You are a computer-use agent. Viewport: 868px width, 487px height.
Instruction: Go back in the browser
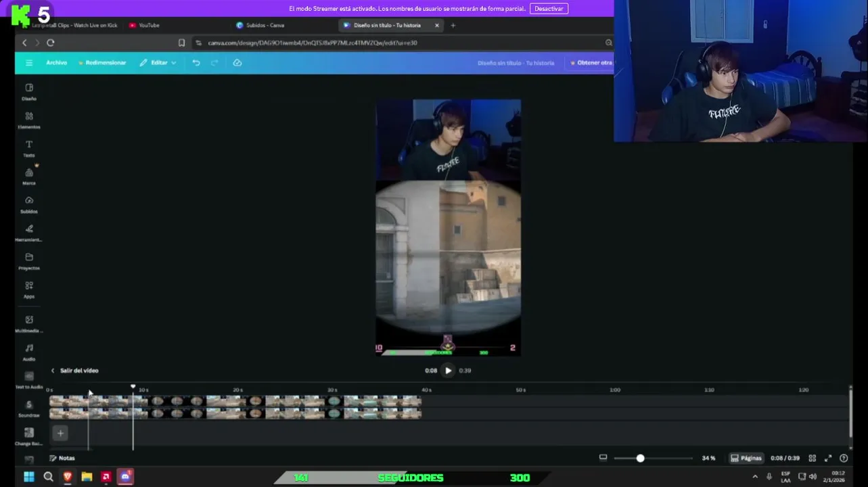pos(24,43)
